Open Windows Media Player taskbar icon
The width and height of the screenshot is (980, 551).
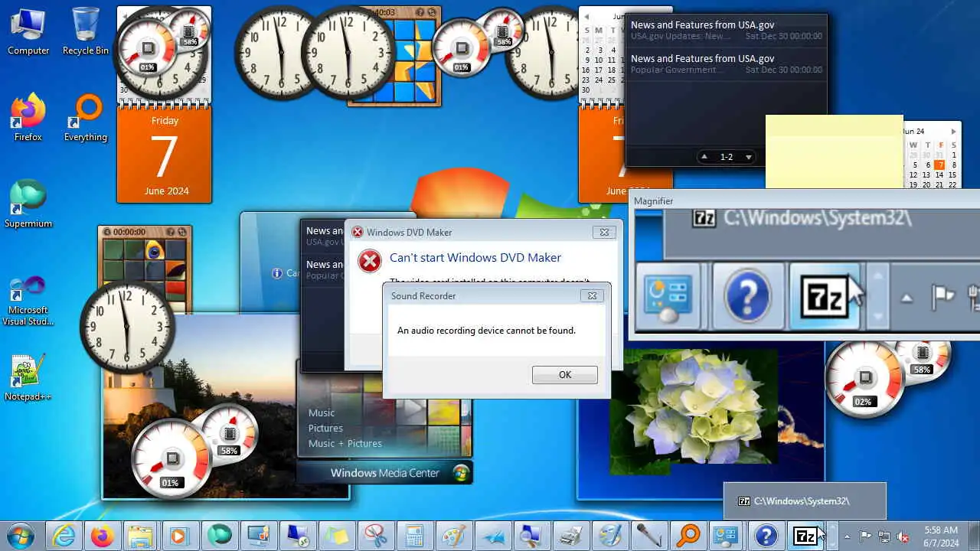point(180,536)
